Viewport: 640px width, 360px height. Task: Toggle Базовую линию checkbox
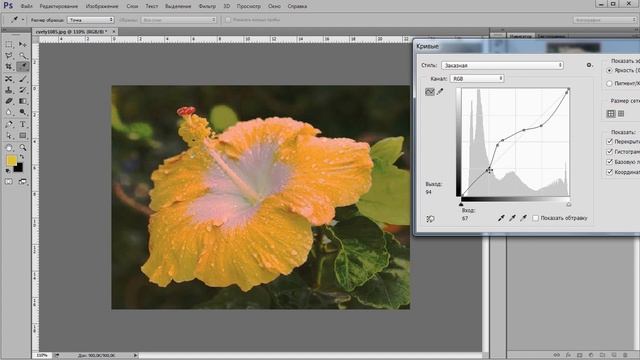[610, 162]
